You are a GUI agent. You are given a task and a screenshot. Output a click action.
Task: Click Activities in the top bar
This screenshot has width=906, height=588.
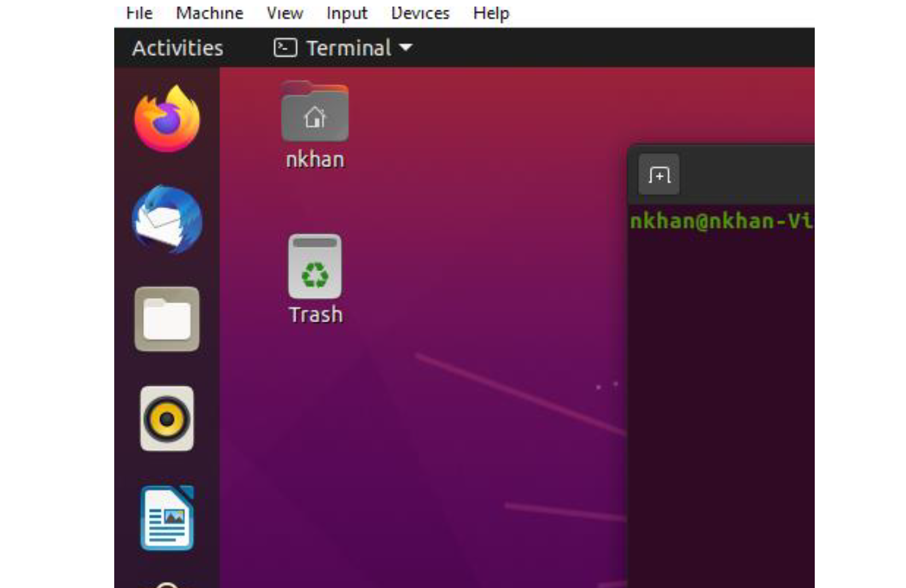(x=178, y=48)
